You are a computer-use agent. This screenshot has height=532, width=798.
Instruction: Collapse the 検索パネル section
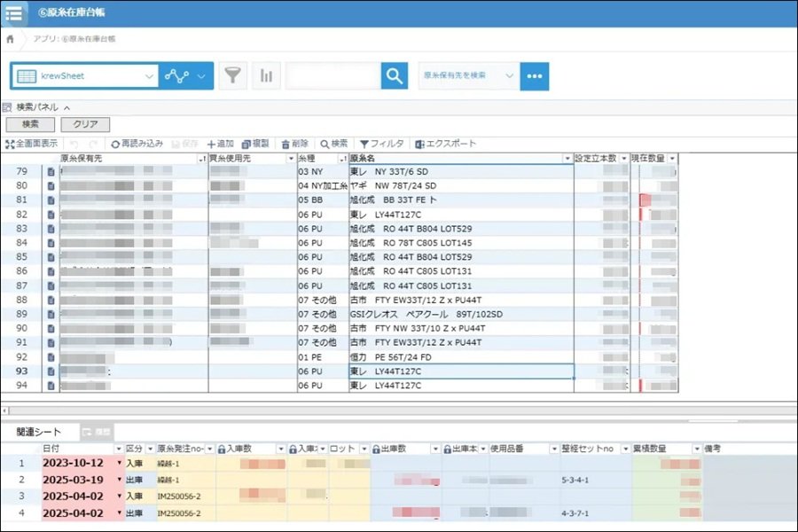[66, 108]
